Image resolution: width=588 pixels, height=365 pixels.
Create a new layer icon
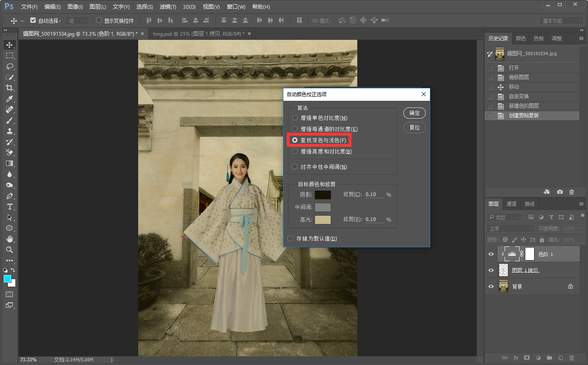pyautogui.click(x=560, y=358)
